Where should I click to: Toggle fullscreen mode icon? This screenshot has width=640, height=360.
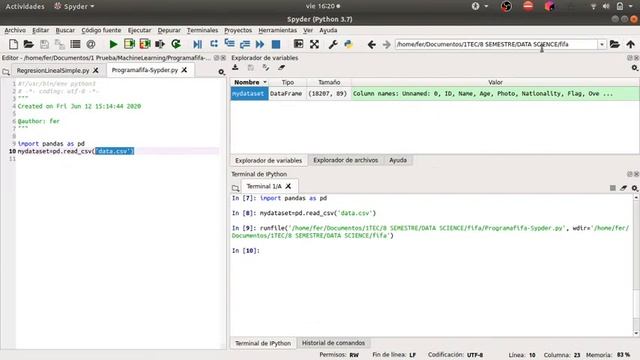coord(314,44)
